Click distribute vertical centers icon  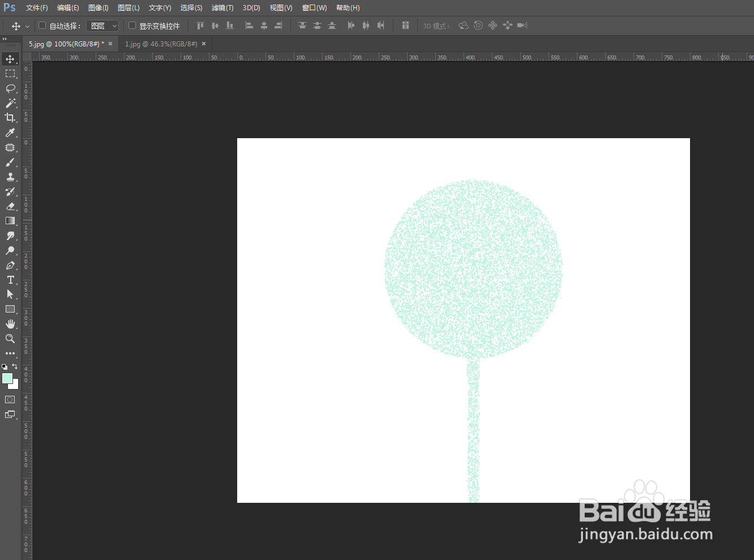tap(317, 25)
